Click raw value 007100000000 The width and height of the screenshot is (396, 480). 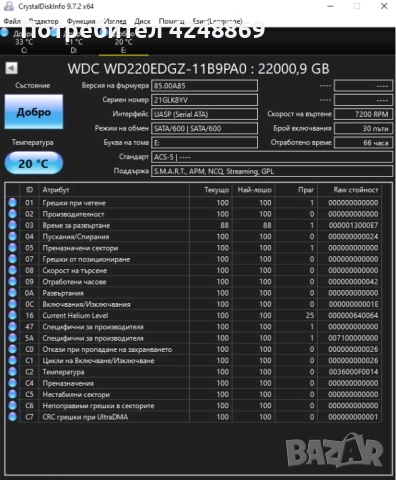pyautogui.click(x=353, y=338)
